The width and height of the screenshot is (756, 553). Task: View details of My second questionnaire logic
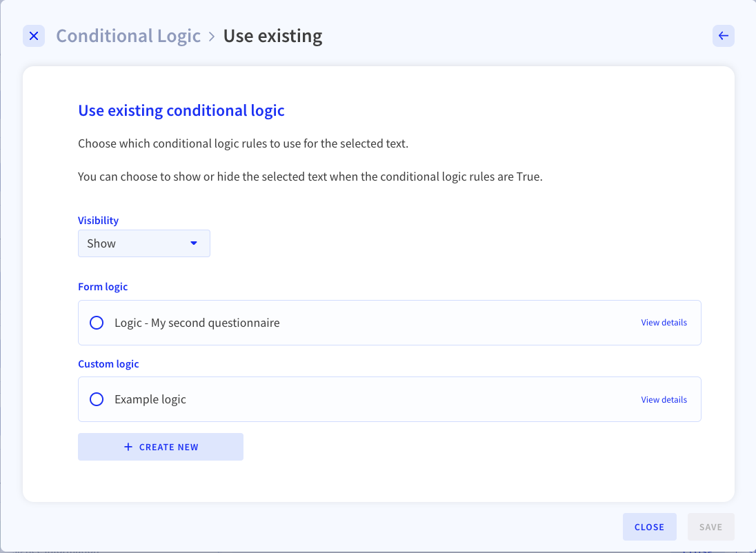coord(664,323)
